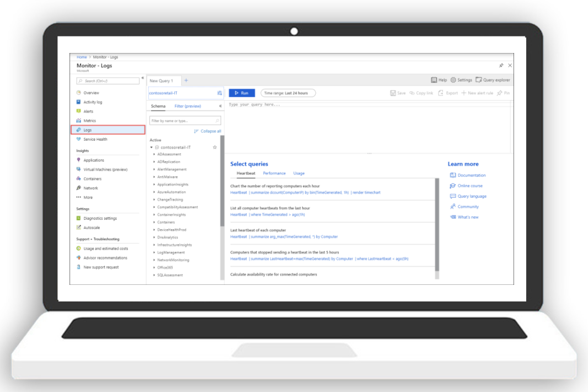Expand the AntiMalware node
Screen dimensions: 588x392
(154, 177)
